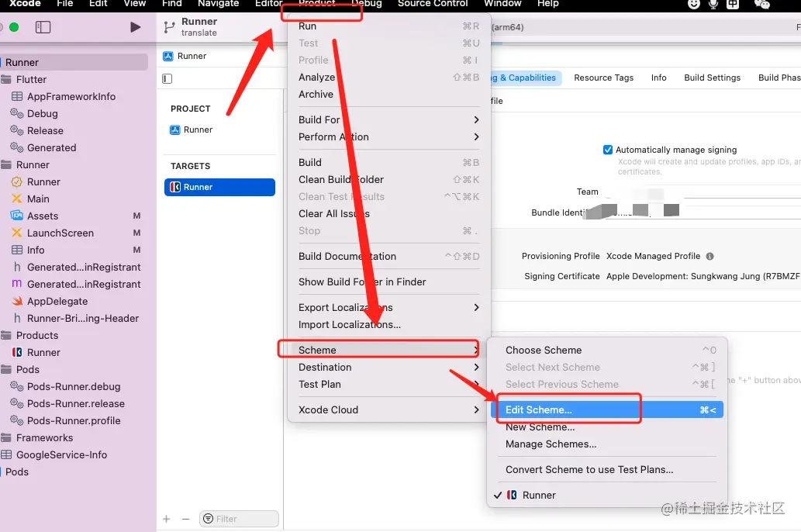The image size is (801, 532).
Task: Click the info icon beside Xcode Managed Profile
Action: [x=710, y=256]
